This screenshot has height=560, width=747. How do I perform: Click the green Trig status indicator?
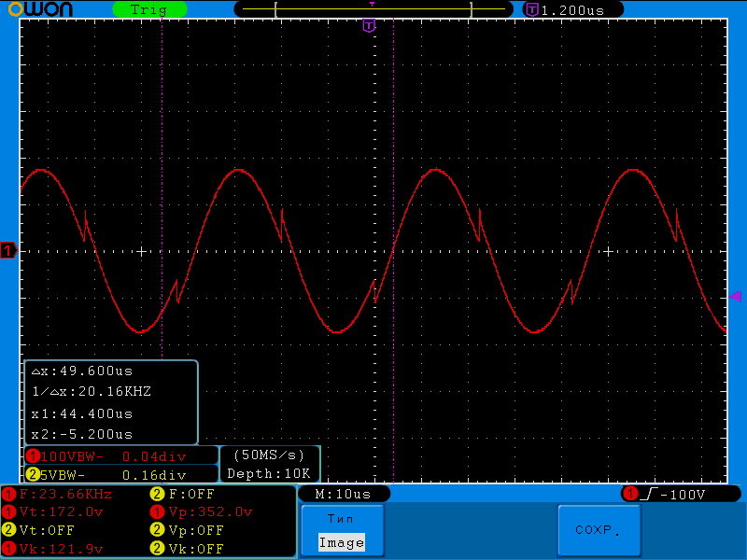tap(148, 9)
